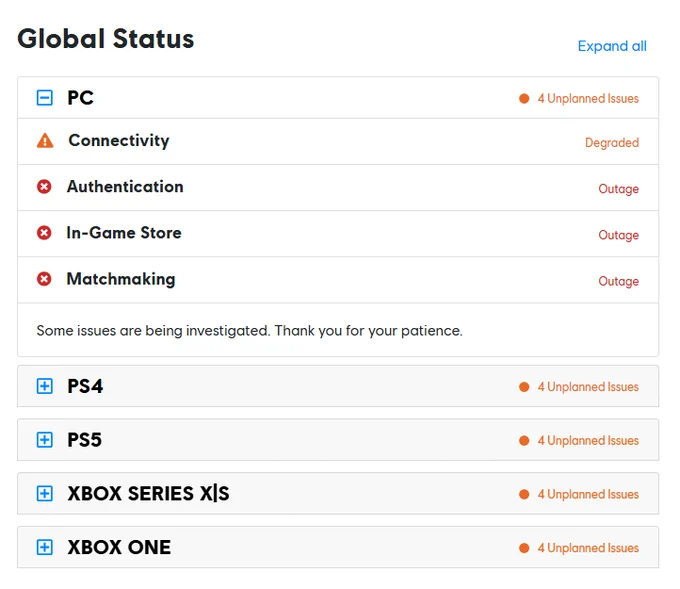Click the In-Game Store outage X icon
The width and height of the screenshot is (680, 589).
[44, 232]
